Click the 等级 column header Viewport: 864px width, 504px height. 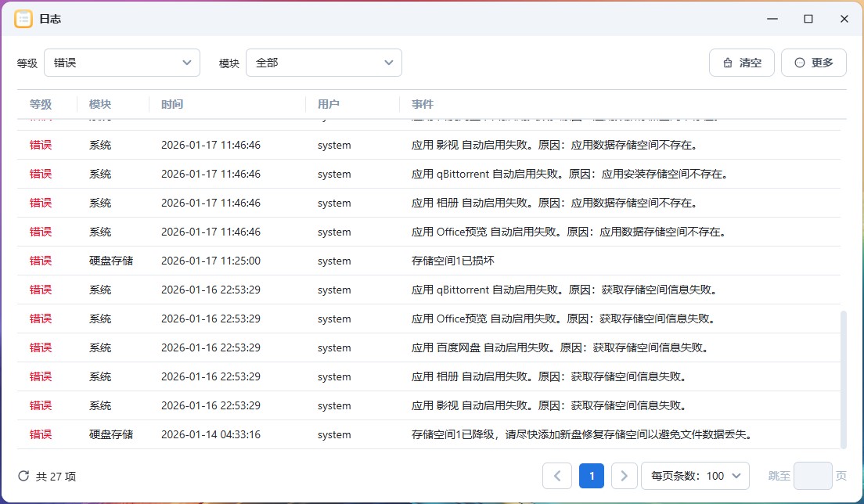coord(40,103)
